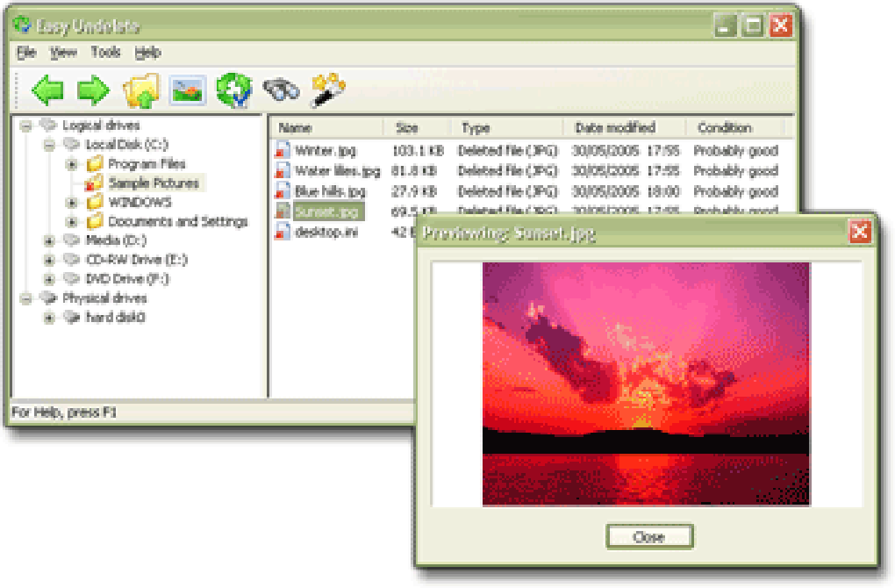Maximize the Easy Undelete window
Screen dimensions: 895x588
[754, 25]
